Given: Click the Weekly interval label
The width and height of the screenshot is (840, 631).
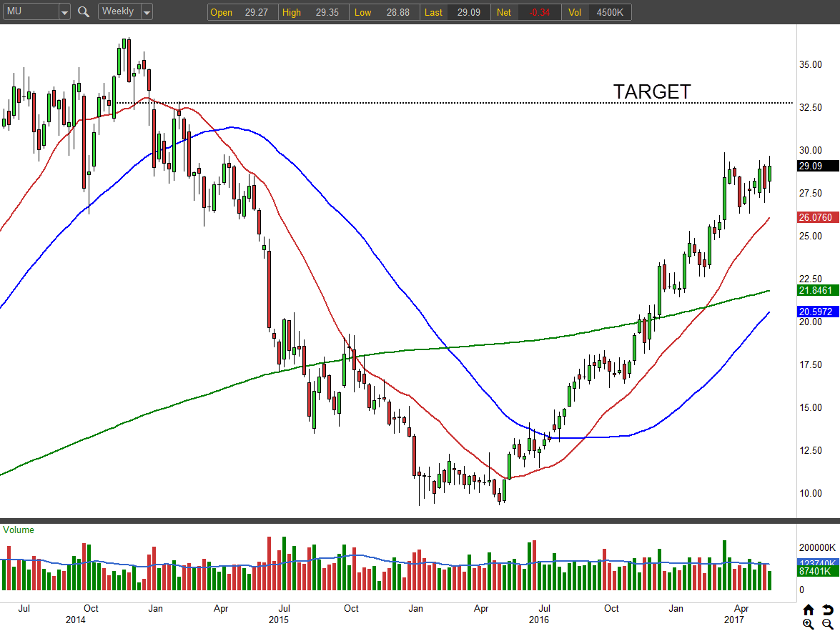Looking at the screenshot, I should click(119, 11).
